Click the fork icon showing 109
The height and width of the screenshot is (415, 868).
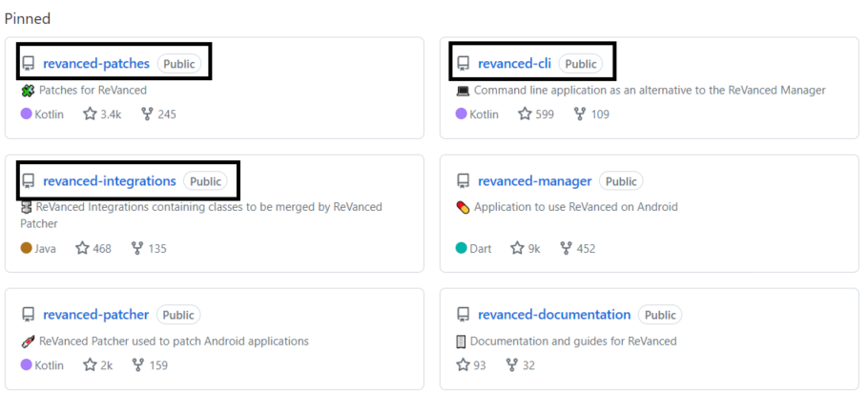pyautogui.click(x=580, y=114)
